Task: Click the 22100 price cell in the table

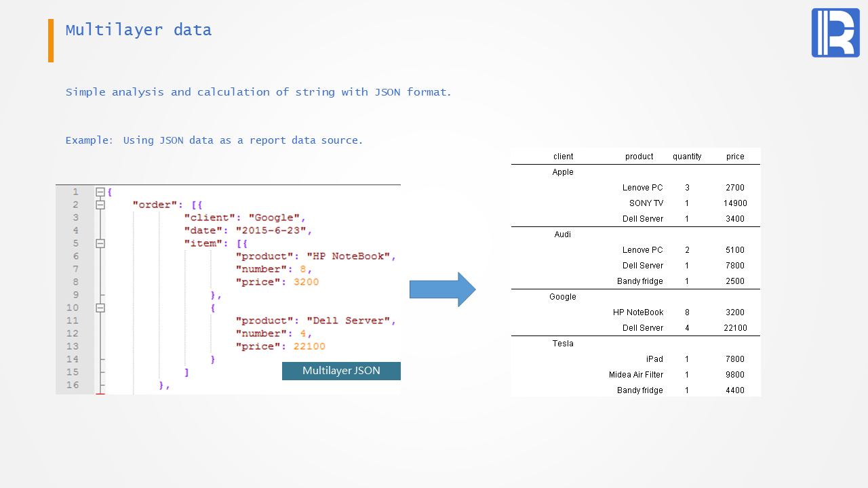Action: pyautogui.click(x=735, y=328)
